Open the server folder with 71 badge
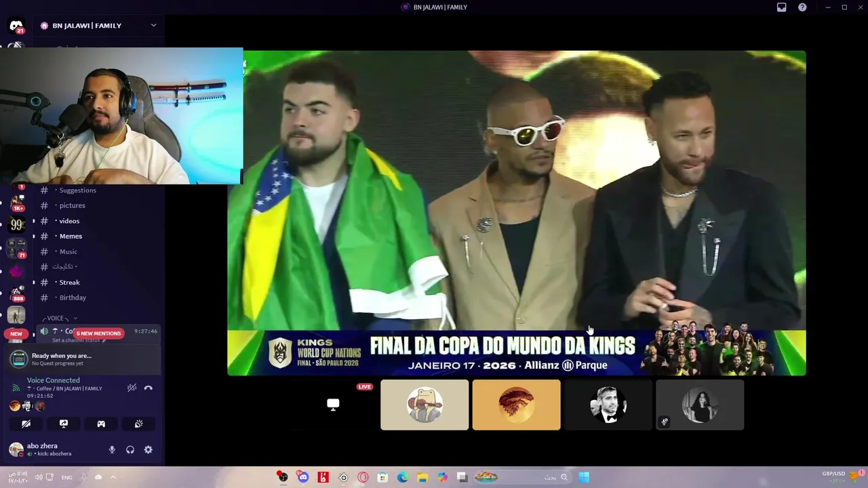This screenshot has height=488, width=868. [x=16, y=248]
